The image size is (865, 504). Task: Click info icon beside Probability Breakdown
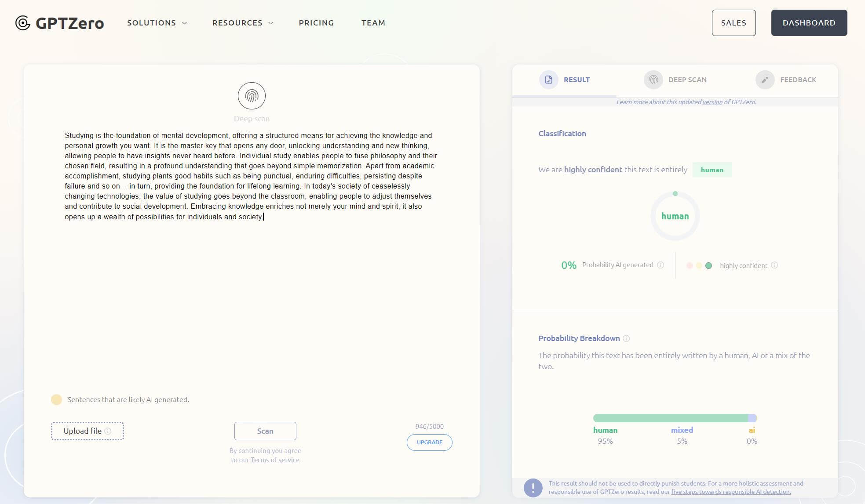click(626, 338)
